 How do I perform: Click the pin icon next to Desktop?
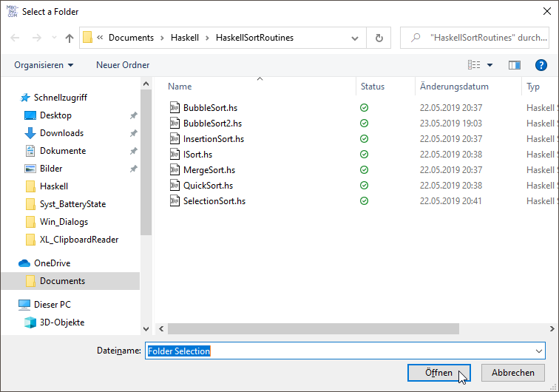(133, 115)
